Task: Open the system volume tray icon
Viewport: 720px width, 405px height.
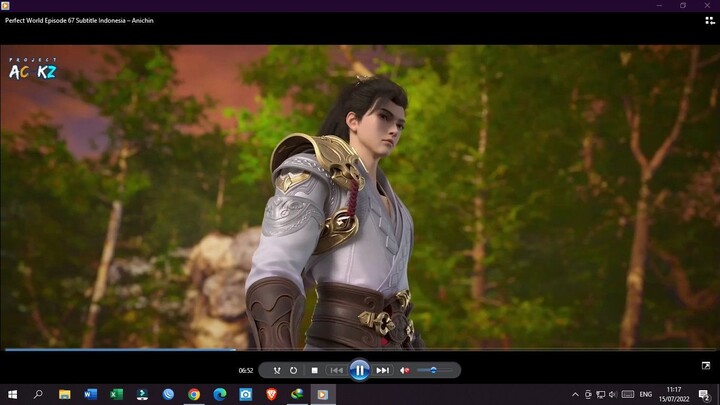Action: click(x=613, y=394)
